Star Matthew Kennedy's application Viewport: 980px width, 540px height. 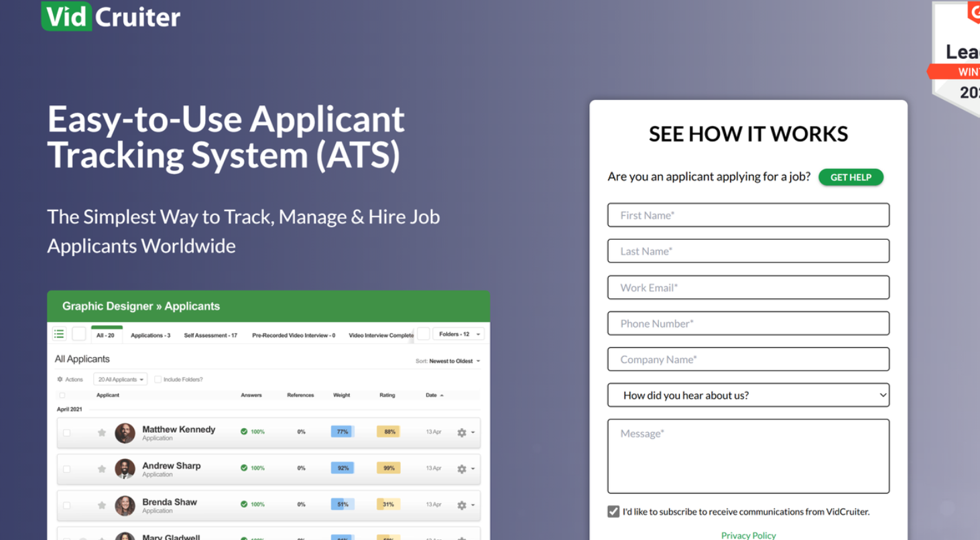pos(102,433)
